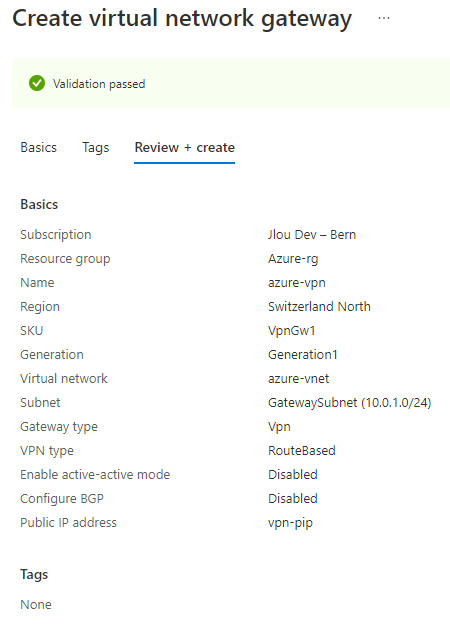The width and height of the screenshot is (450, 627).
Task: Click the Tags section heading
Action: pos(34,575)
